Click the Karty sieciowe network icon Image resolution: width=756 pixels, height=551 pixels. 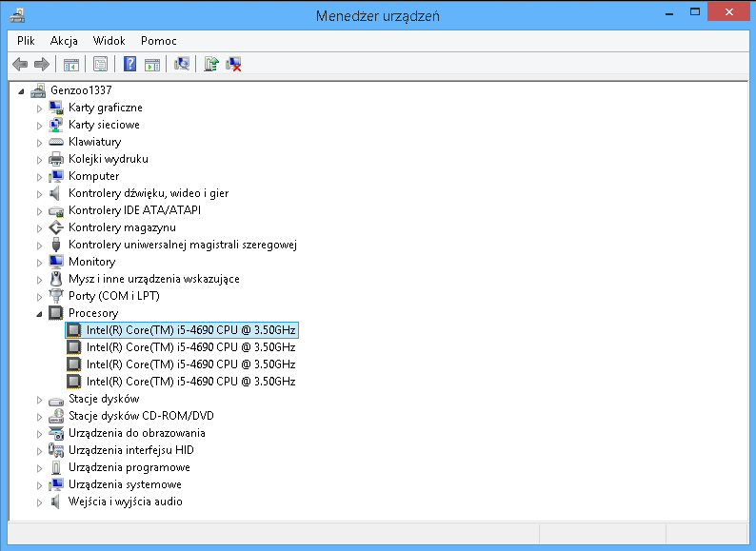[x=56, y=125]
